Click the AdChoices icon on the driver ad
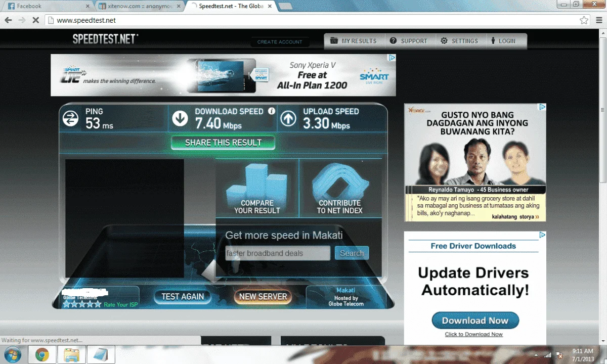607x364 pixels. (x=542, y=235)
